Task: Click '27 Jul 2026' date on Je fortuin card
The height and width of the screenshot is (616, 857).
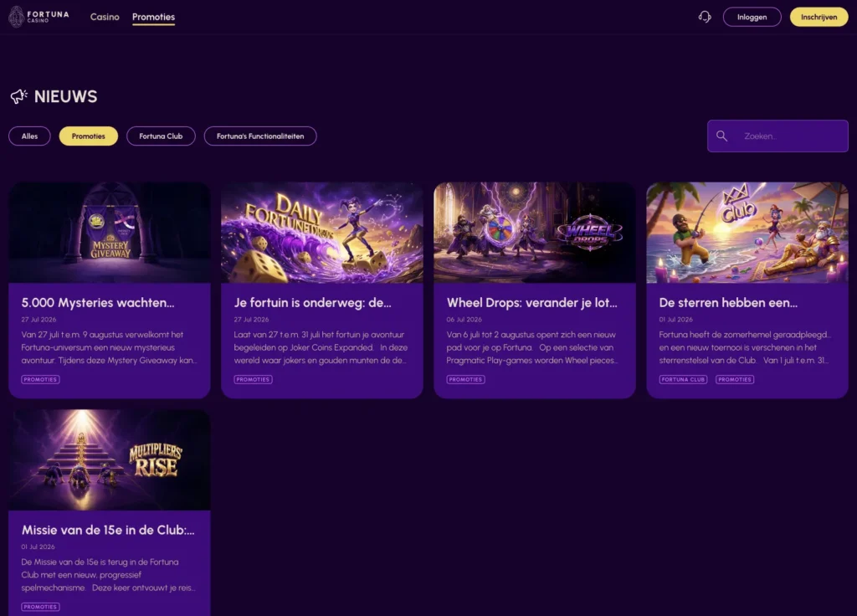Action: 251,319
